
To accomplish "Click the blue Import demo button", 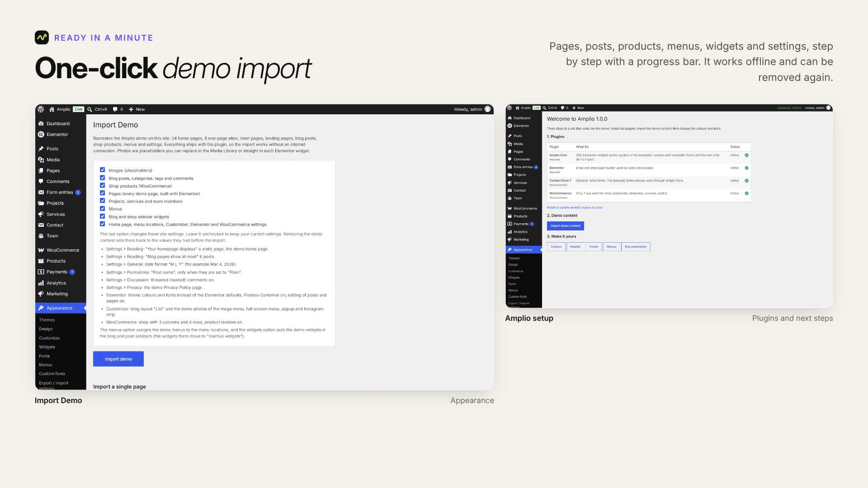I will click(x=118, y=359).
